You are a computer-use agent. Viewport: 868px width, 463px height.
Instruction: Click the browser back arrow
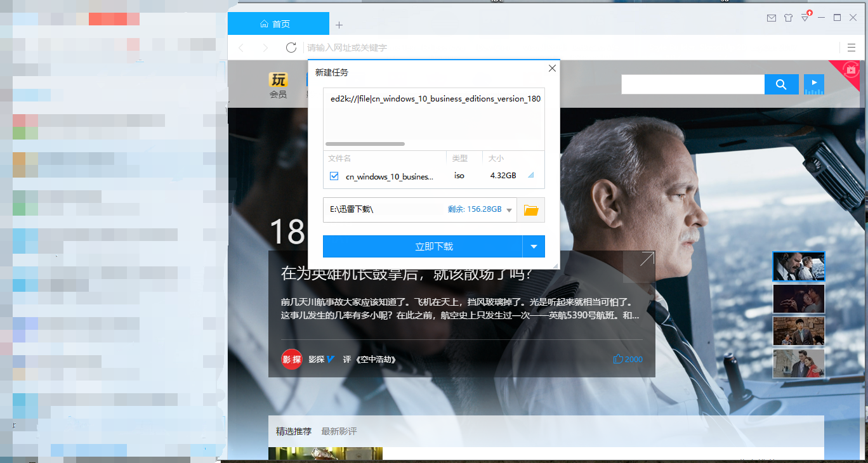[x=241, y=48]
